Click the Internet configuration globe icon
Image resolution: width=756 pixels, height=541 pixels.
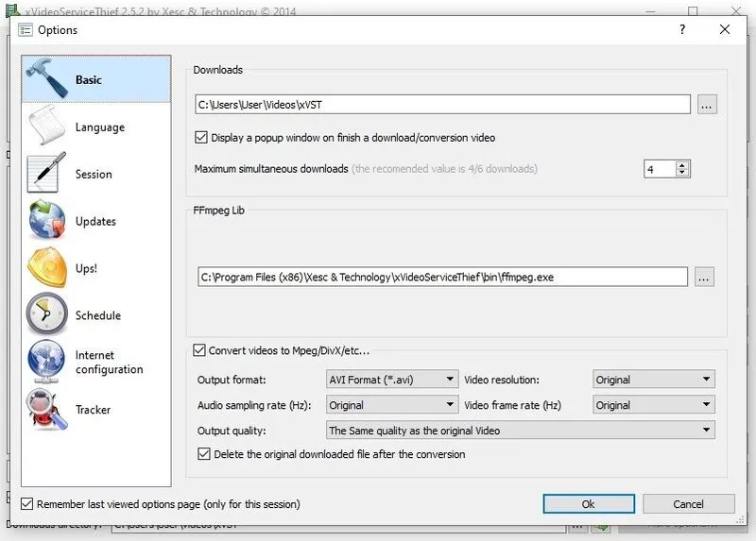point(46,362)
